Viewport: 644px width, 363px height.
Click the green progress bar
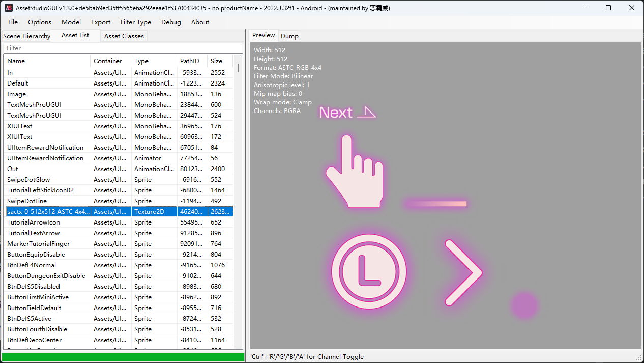[123, 357]
